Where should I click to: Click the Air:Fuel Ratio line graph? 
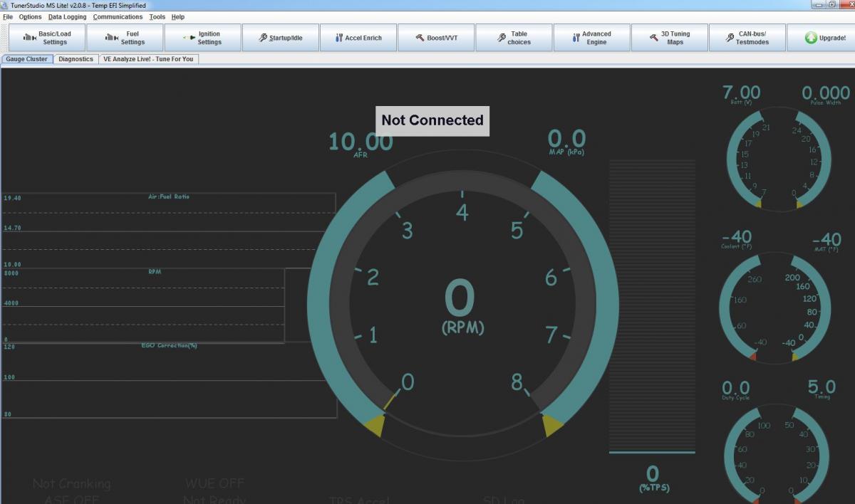(169, 230)
